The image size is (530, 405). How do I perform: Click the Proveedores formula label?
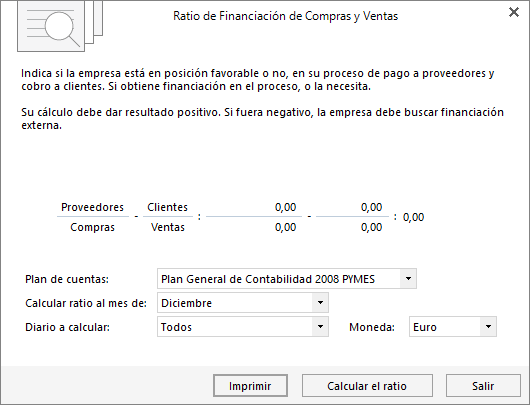(92, 207)
